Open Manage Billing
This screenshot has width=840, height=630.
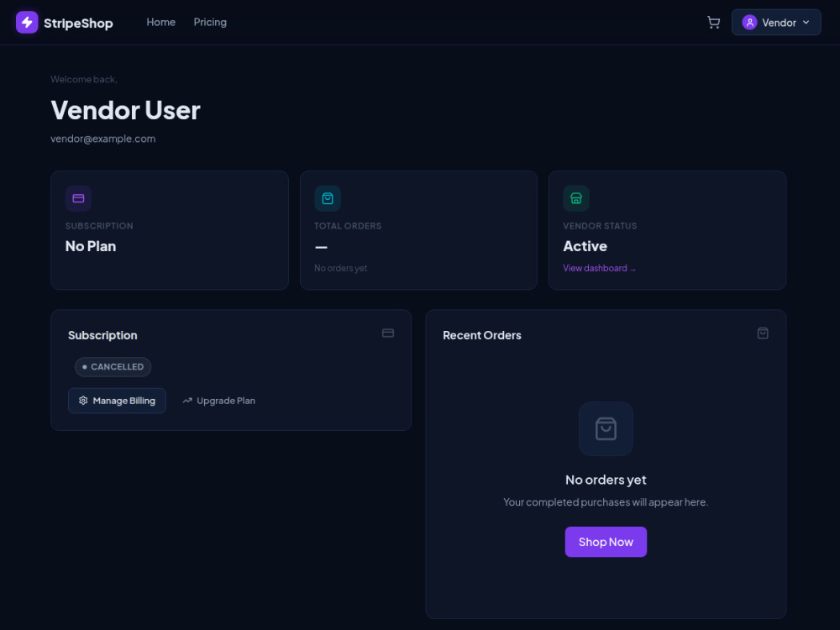point(117,401)
